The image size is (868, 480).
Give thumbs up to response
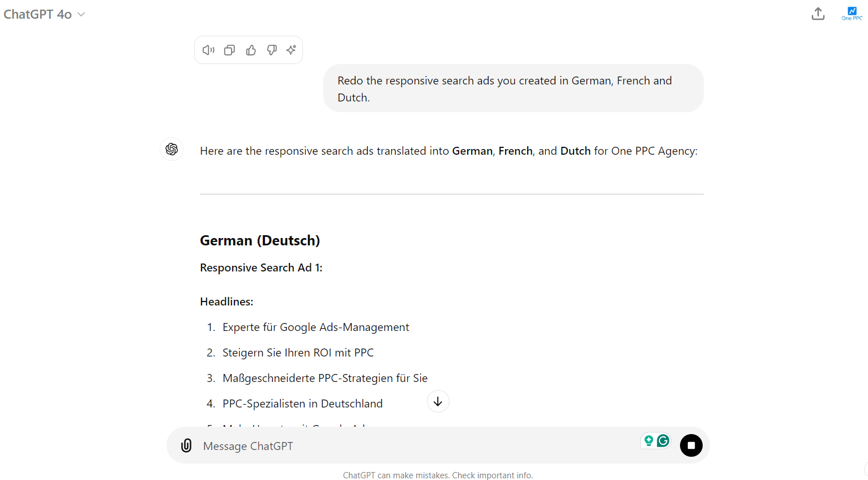click(x=251, y=50)
